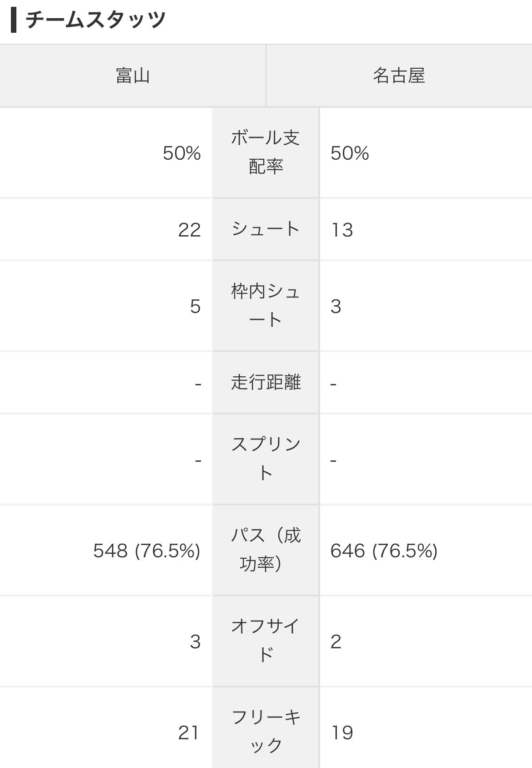Click the チームスタッツ section heading
532x768 pixels.
click(95, 20)
